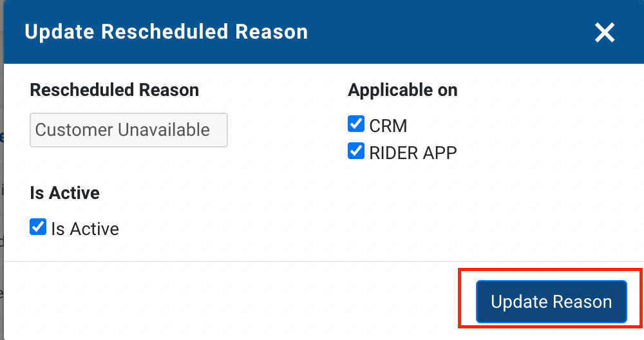Image resolution: width=644 pixels, height=340 pixels.
Task: Click blank area below RIDER APP option
Action: pyautogui.click(x=451, y=206)
